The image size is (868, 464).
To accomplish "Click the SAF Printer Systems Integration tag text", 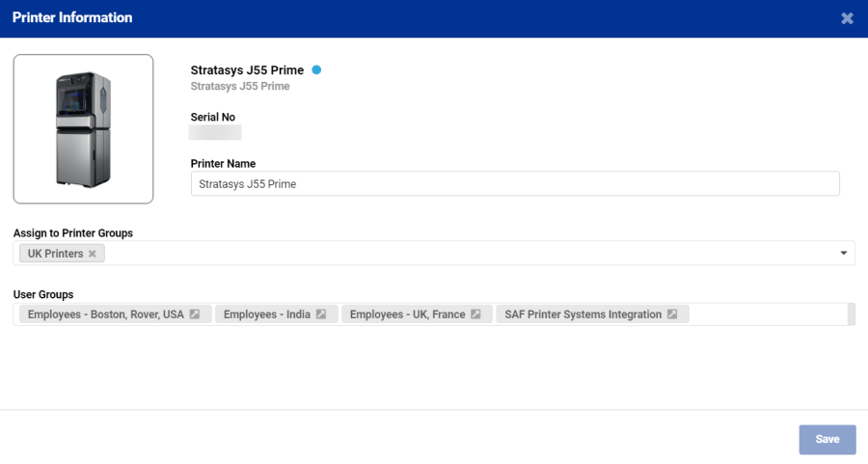I will pos(583,314).
